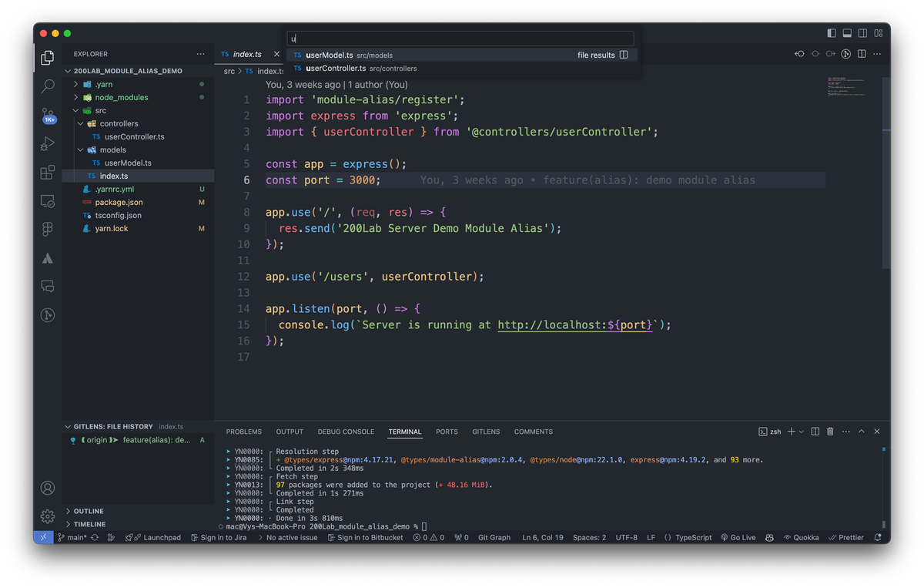Switch to the PROBLEMS tab

click(x=244, y=432)
